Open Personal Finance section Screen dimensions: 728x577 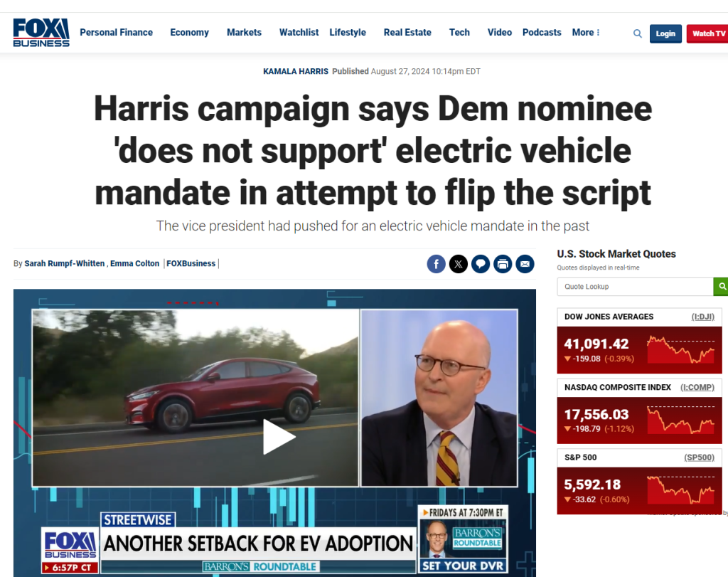click(116, 33)
